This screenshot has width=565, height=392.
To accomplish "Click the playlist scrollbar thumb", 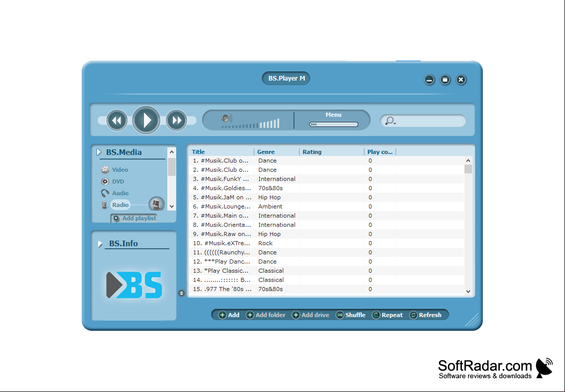I will (x=468, y=169).
